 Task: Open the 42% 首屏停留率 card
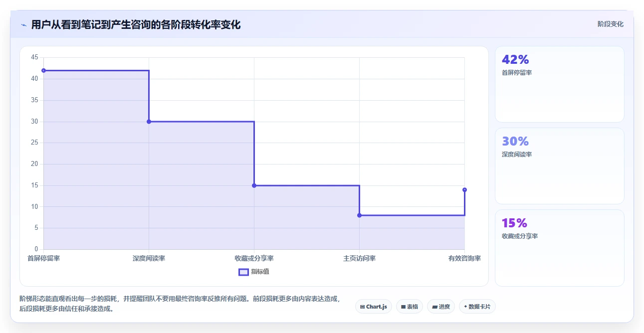[559, 84]
